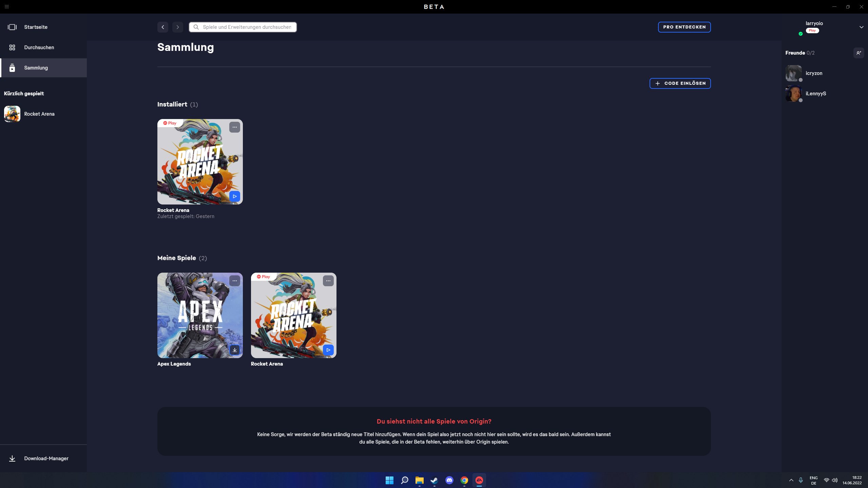Click iLennyyS's avatar
Image resolution: width=868 pixels, height=488 pixels.
pyautogui.click(x=794, y=94)
